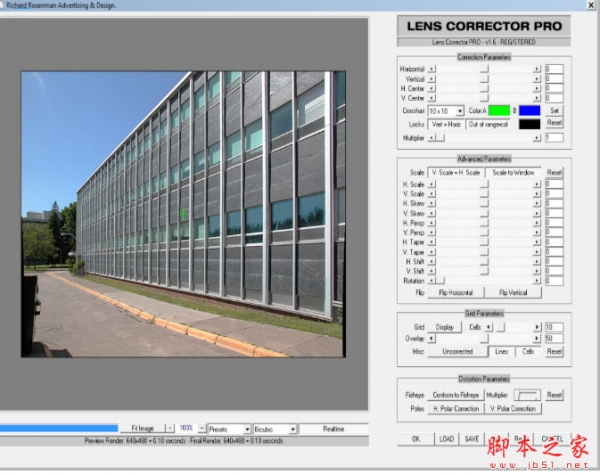Click Flip Vertical button
Screen dimensions: 600x475
[513, 293]
